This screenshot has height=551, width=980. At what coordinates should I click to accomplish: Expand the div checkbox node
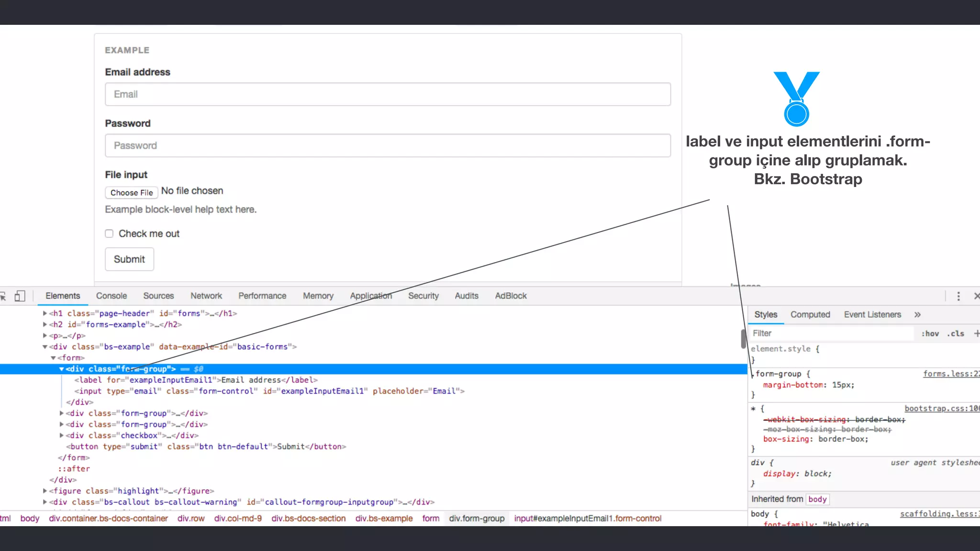61,435
